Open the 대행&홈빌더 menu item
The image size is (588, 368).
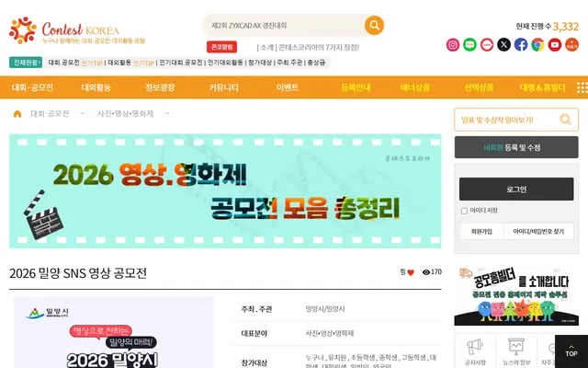point(543,87)
